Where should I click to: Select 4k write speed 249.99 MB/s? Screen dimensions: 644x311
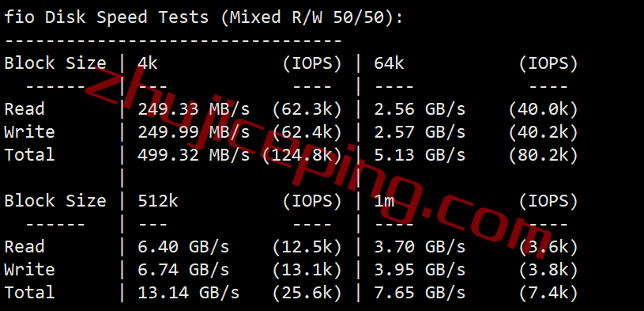click(194, 132)
